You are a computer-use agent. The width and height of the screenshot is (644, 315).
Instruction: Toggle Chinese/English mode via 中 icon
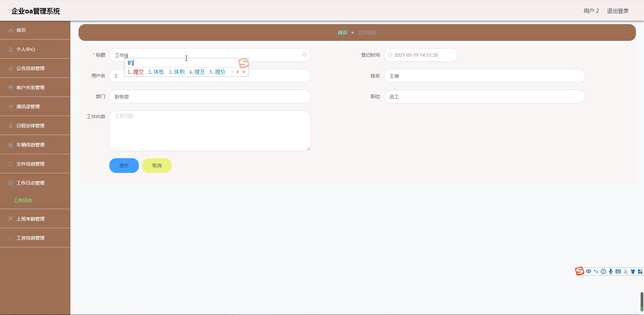pyautogui.click(x=589, y=272)
